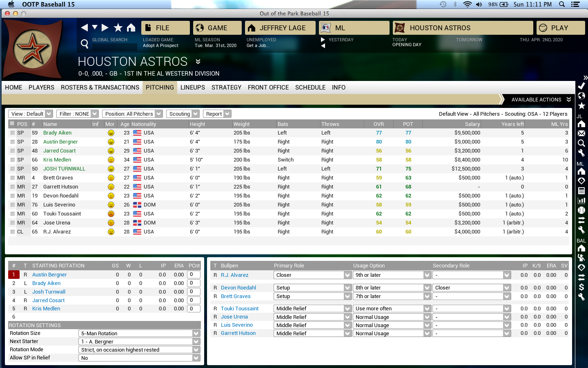
Task: Click the PLAY button
Action: pos(560,28)
